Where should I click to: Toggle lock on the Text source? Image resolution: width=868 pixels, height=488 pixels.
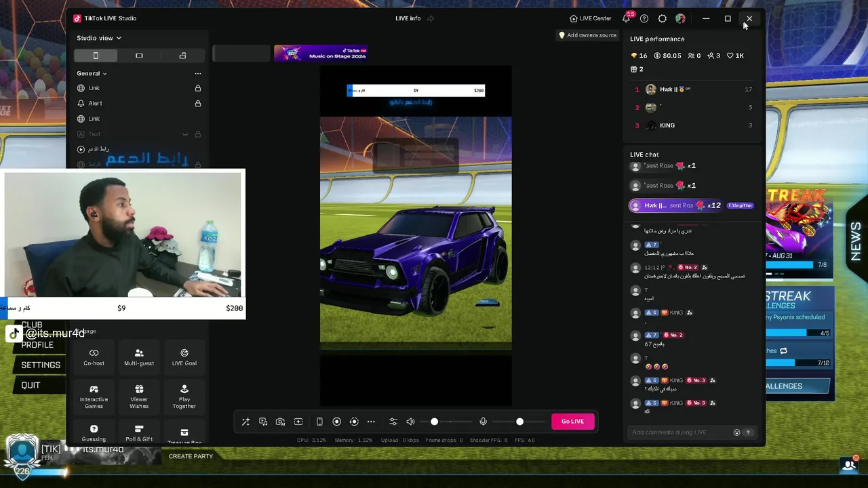click(198, 134)
